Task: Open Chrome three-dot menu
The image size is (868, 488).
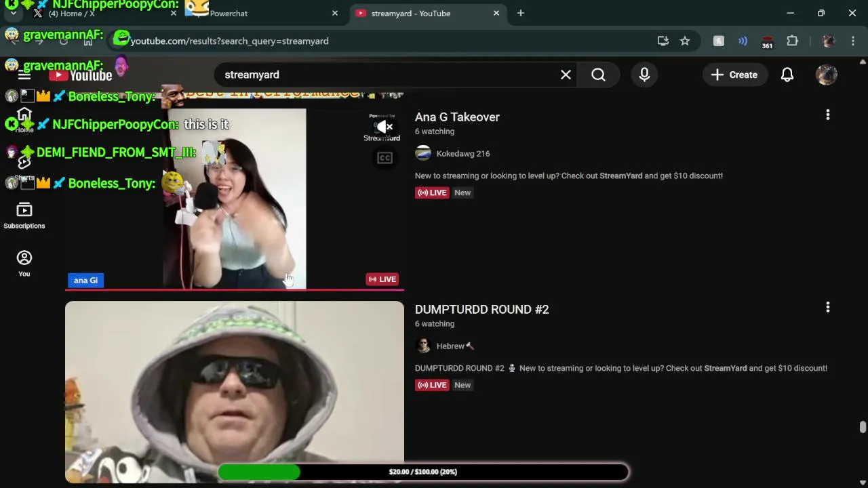Action: [x=853, y=41]
